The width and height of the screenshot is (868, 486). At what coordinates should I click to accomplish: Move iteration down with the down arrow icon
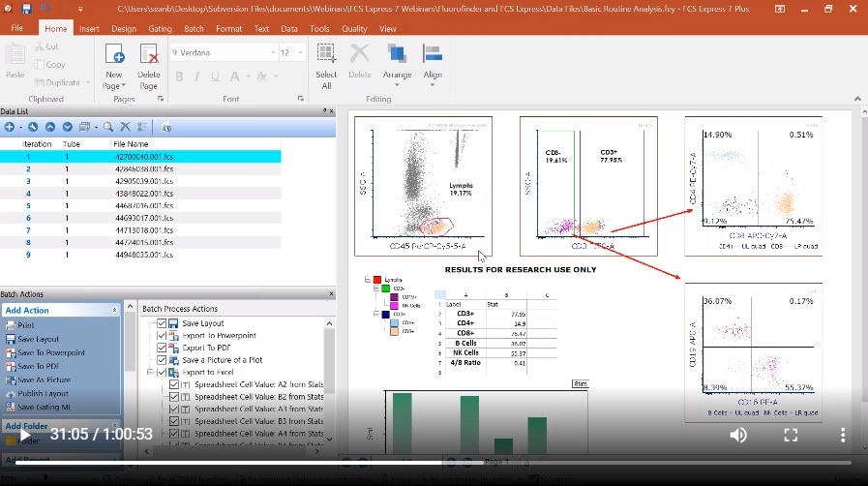[67, 128]
